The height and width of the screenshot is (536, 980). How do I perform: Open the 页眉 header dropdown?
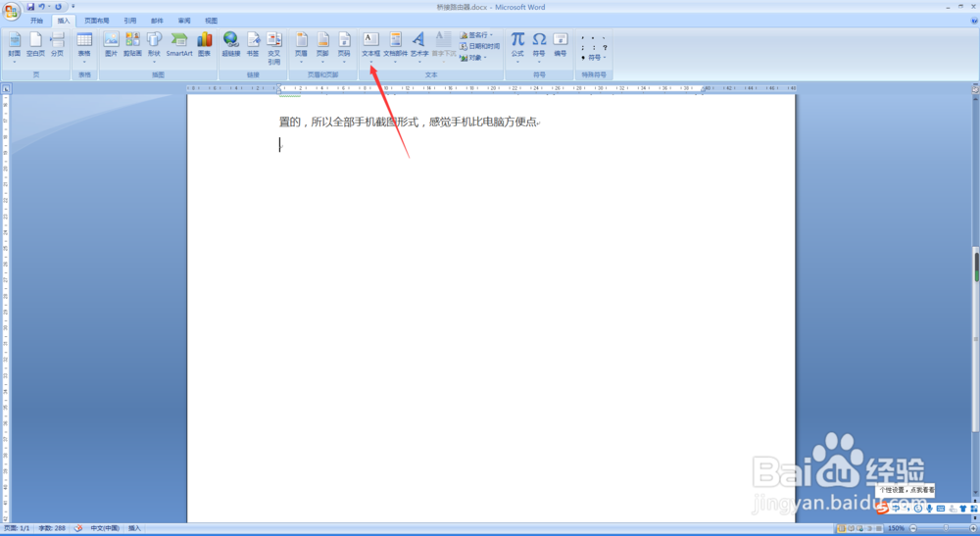pos(301,47)
